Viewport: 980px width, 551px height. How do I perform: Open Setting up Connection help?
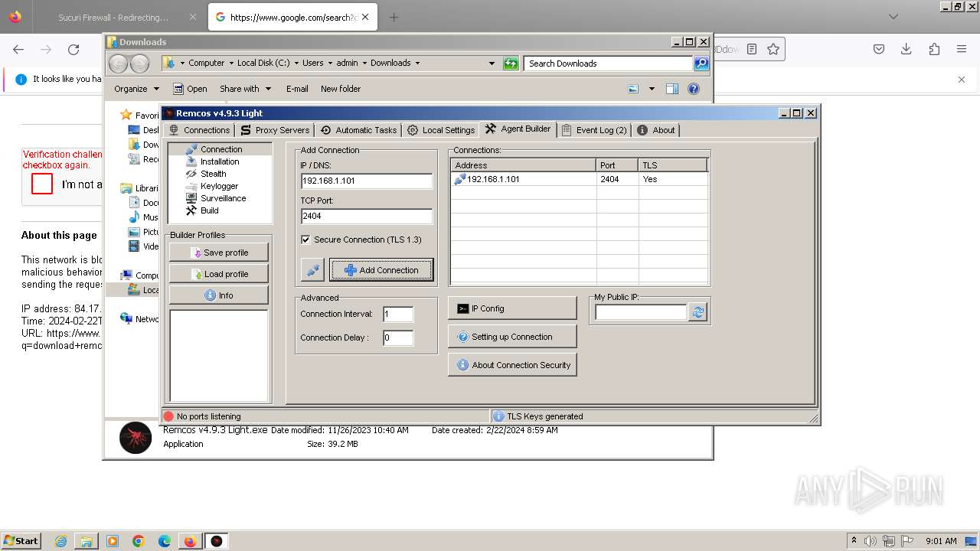pos(512,337)
